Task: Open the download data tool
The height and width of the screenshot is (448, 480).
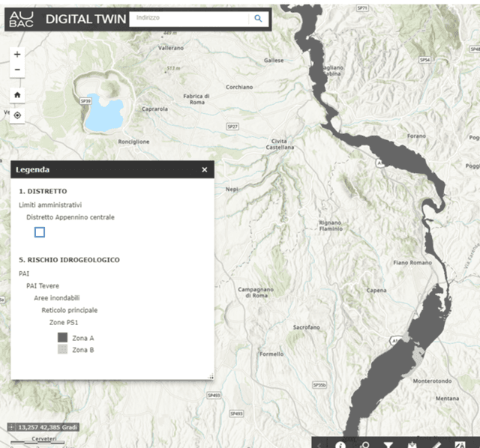Action: pos(412,444)
